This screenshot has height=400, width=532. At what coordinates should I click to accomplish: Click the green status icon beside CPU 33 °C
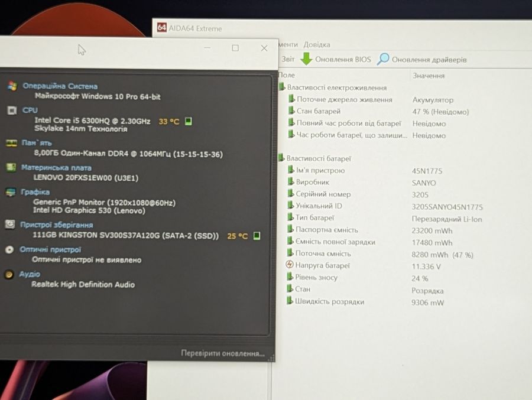click(189, 121)
